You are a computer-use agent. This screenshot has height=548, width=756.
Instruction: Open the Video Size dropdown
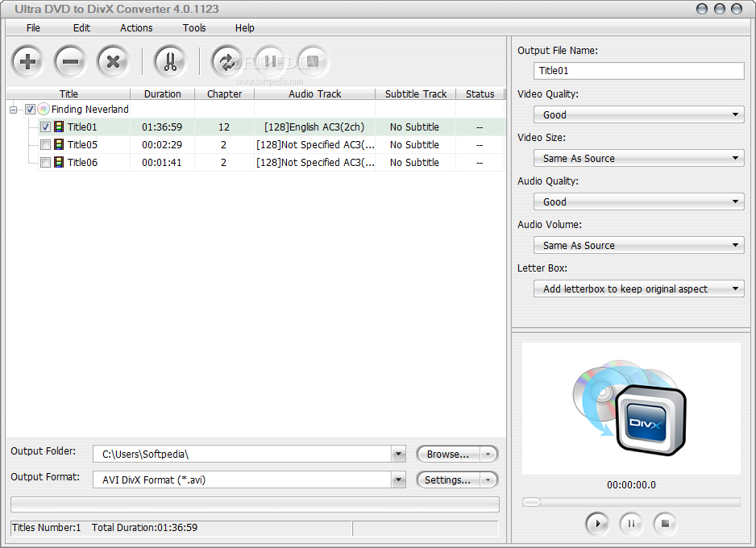[639, 158]
